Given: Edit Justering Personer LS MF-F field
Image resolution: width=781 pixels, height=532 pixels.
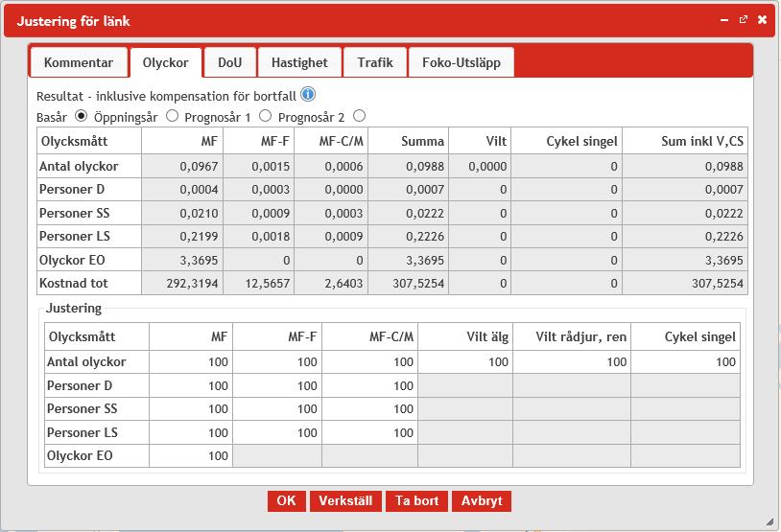Looking at the screenshot, I should pyautogui.click(x=277, y=432).
